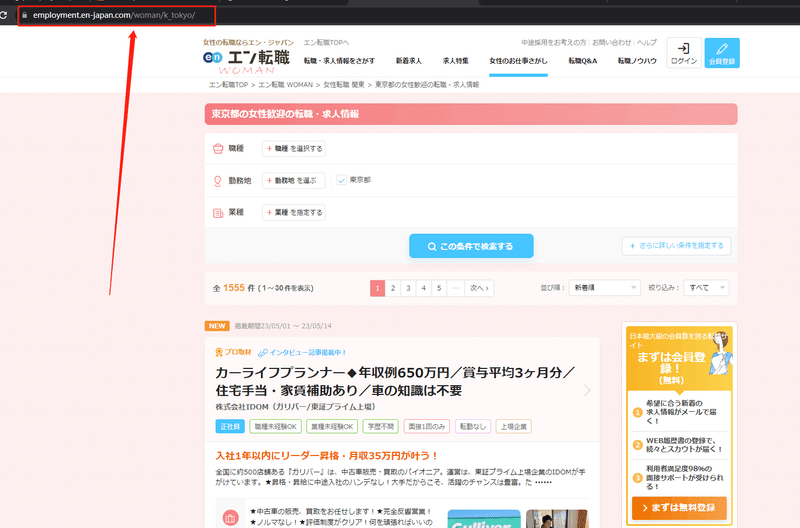Click the ログイン icon button
The height and width of the screenshot is (528, 800).
684,53
